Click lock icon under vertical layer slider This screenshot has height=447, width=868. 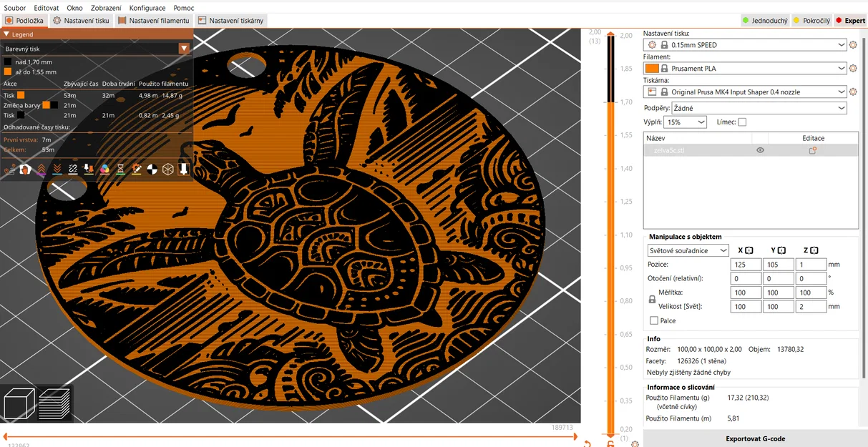click(x=610, y=444)
